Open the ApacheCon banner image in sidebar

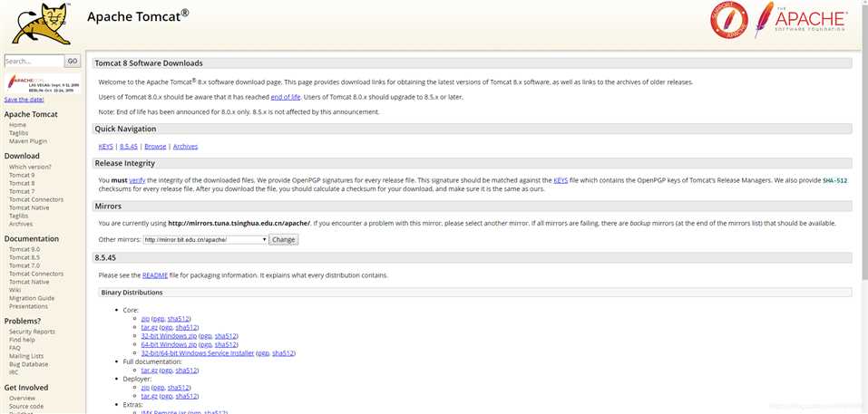coord(43,83)
